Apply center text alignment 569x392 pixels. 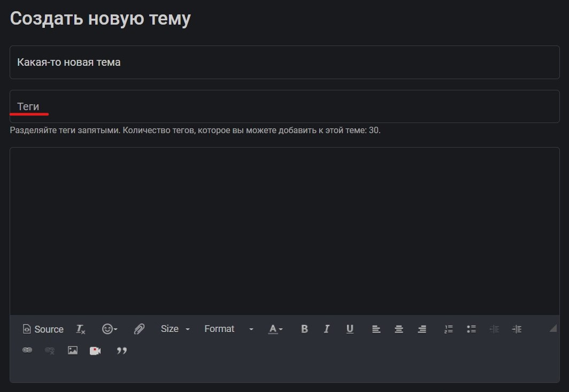pos(399,329)
